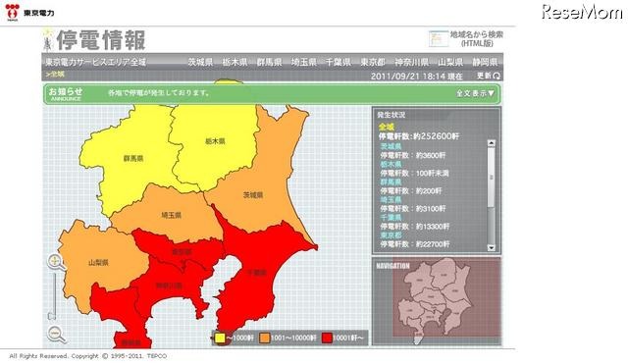This screenshot has width=628, height=364.
Task: Click 地域名から検索 (HTML版) link text
Action: [477, 39]
